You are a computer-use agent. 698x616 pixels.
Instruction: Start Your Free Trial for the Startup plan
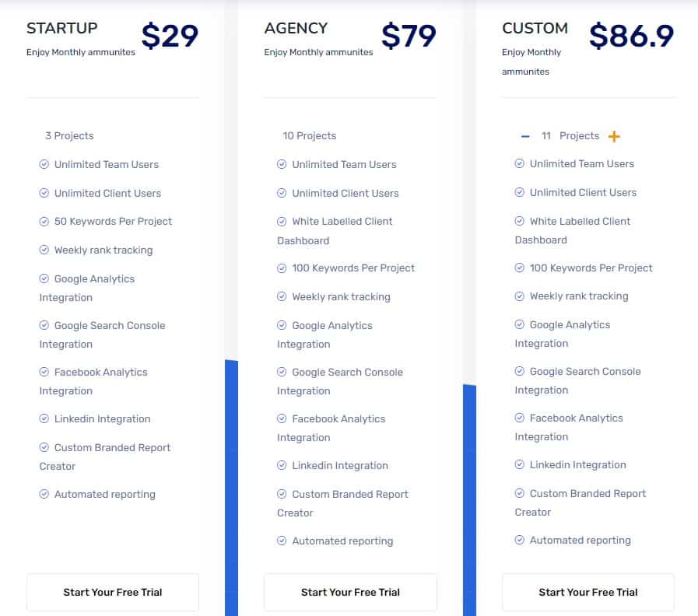click(112, 592)
